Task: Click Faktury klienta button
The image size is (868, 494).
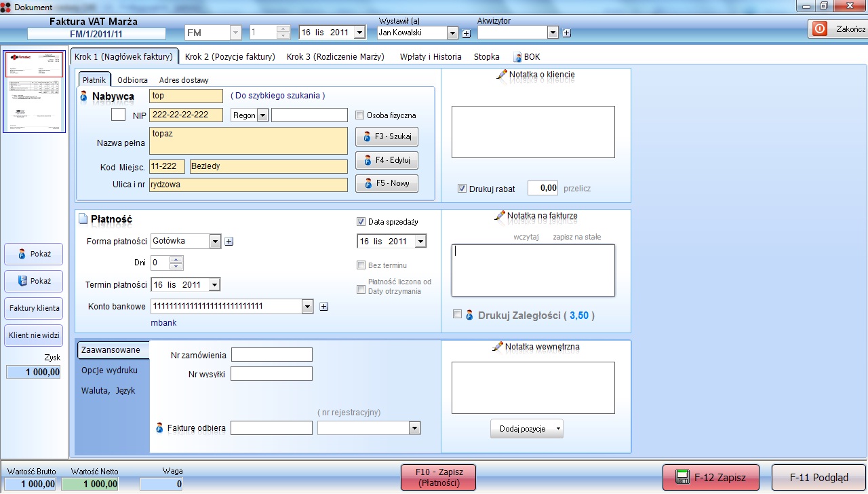Action: 33,308
